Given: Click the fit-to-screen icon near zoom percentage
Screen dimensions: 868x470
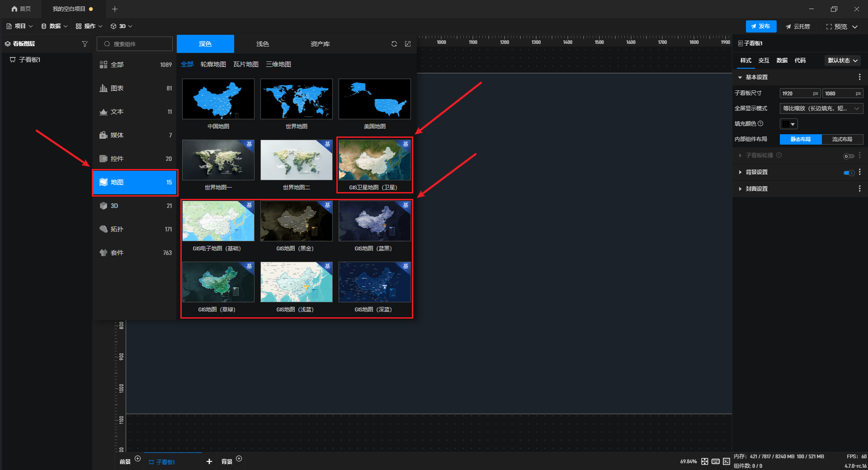Looking at the screenshot, I should click(704, 461).
